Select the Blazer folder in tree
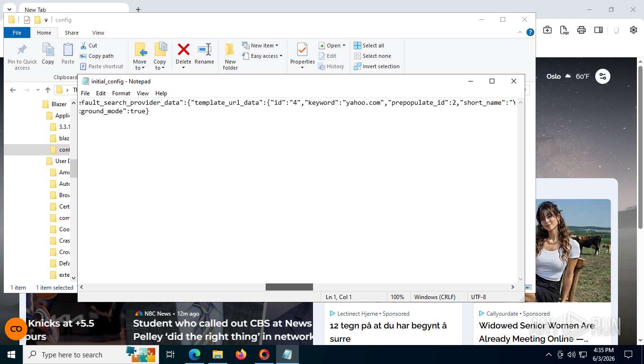 point(54,104)
